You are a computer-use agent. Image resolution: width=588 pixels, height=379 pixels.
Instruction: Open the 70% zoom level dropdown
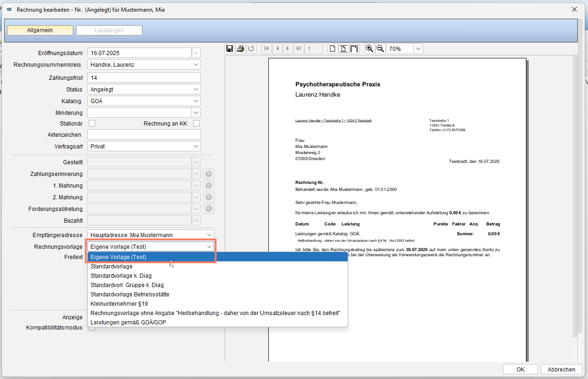click(418, 49)
